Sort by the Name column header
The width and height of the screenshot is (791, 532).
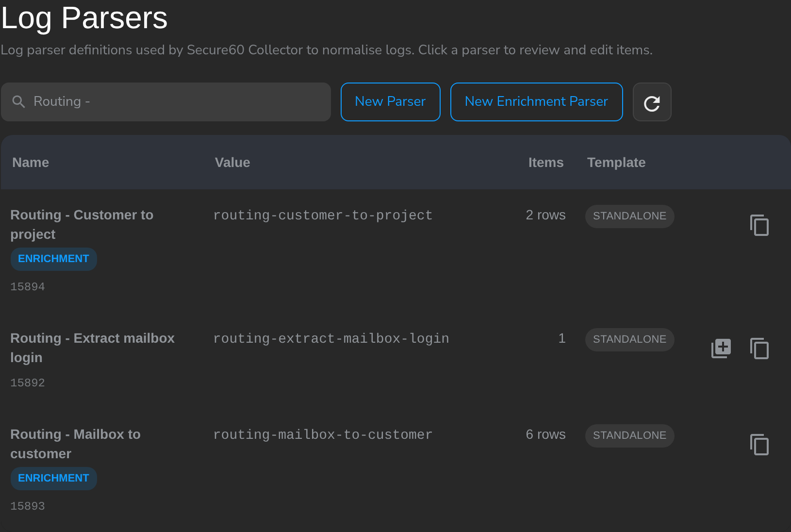tap(31, 163)
